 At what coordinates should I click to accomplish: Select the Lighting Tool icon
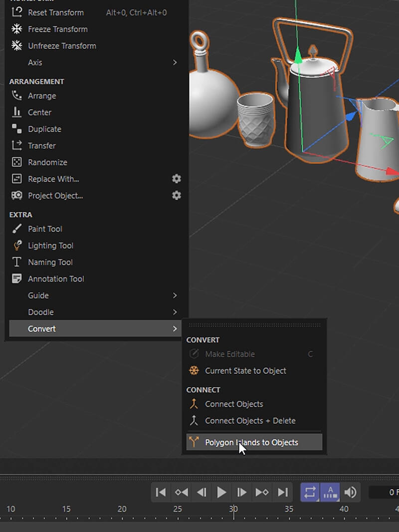point(17,246)
